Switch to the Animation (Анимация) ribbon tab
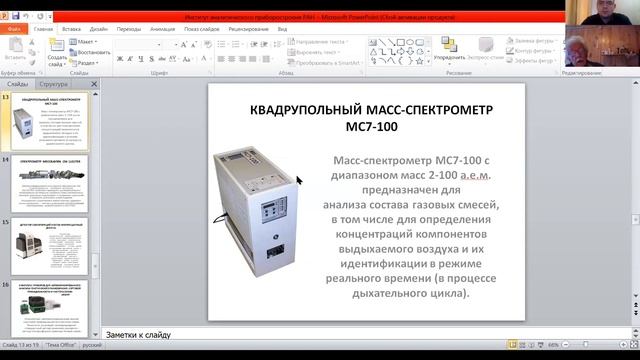The width and height of the screenshot is (640, 360). tap(162, 29)
